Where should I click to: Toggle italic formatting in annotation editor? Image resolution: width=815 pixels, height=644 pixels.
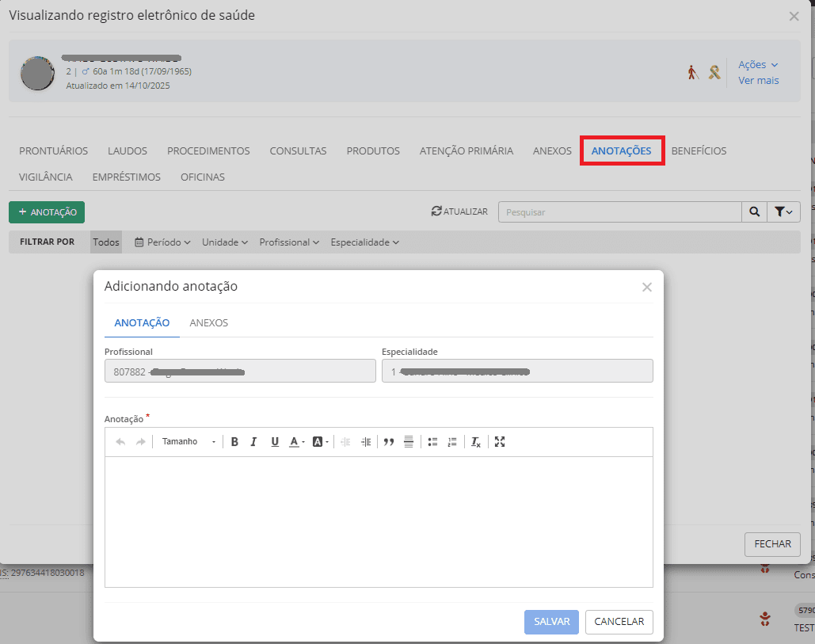tap(253, 442)
